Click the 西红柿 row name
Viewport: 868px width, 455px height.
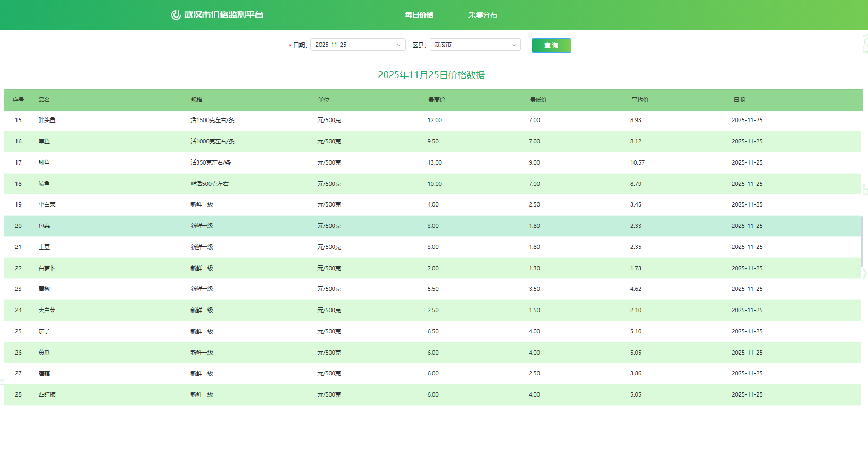point(47,394)
